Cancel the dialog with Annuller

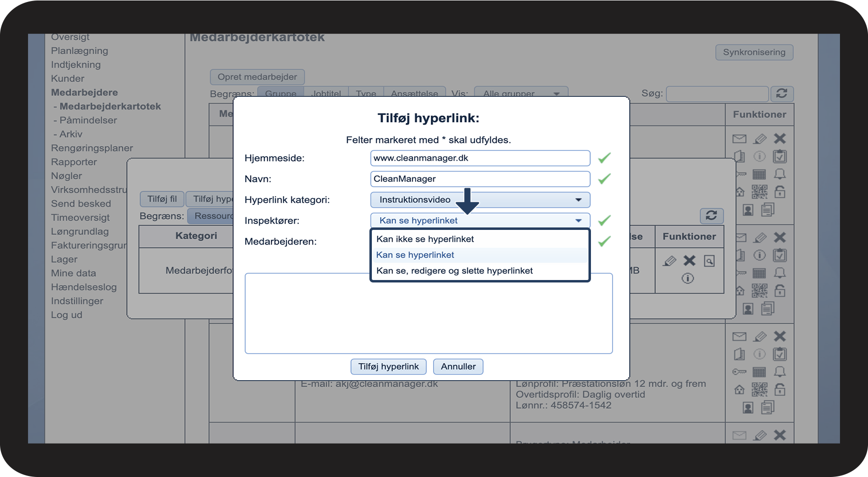(458, 366)
